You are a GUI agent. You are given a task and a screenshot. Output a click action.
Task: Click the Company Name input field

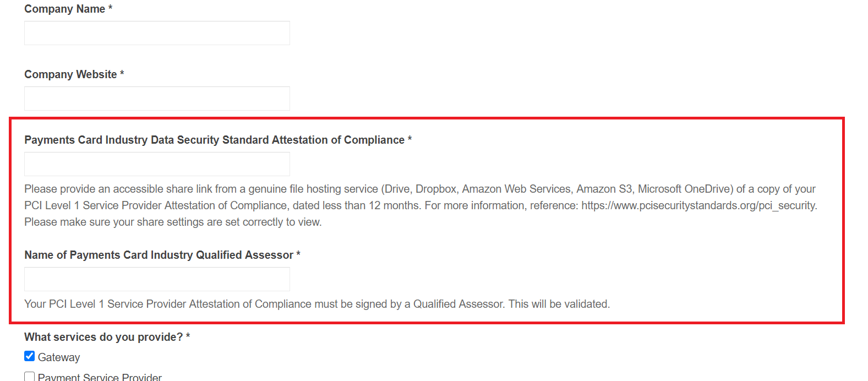tap(157, 33)
